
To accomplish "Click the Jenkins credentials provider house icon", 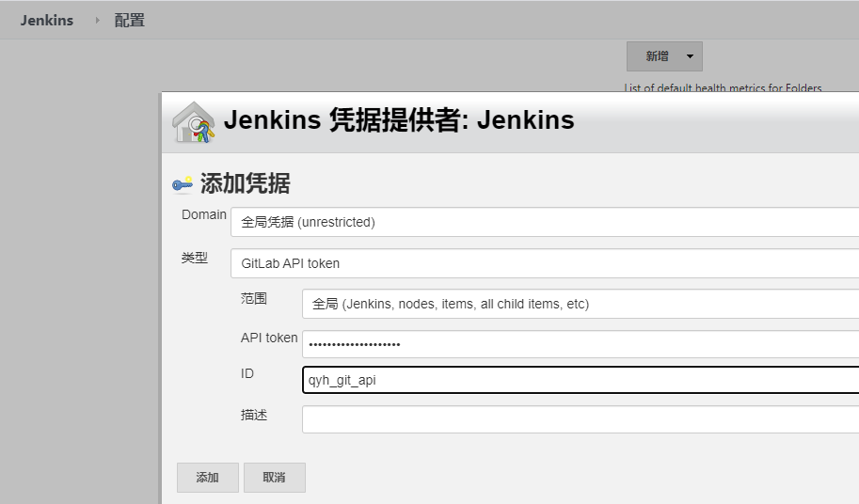I will click(193, 122).
